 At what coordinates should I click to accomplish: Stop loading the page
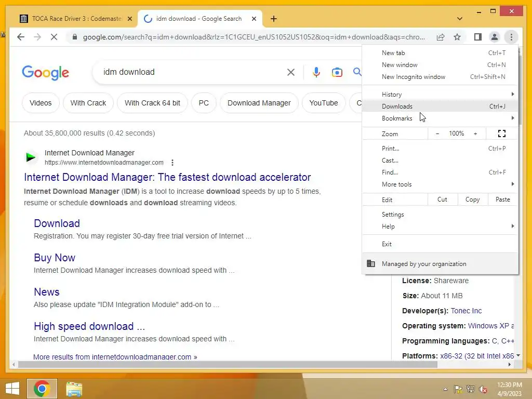pos(54,37)
